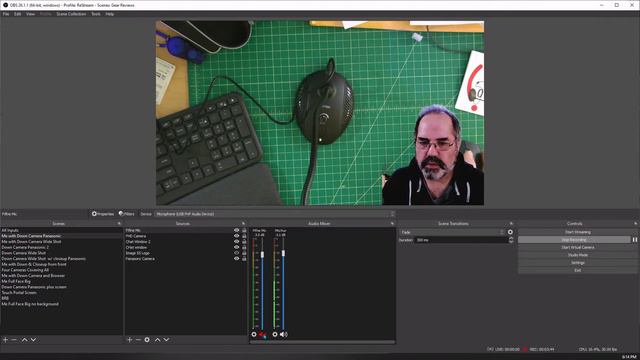Enable Studio Mode button
Viewport: 640px width, 360px height.
[578, 255]
